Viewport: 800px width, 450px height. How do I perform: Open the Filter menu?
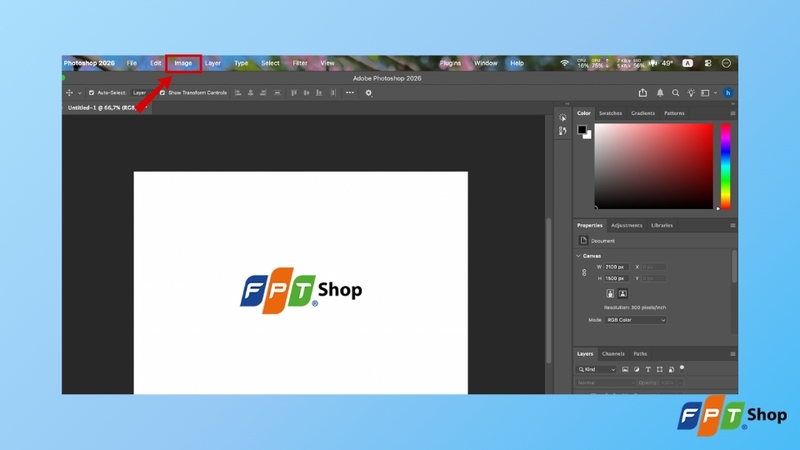click(x=300, y=63)
